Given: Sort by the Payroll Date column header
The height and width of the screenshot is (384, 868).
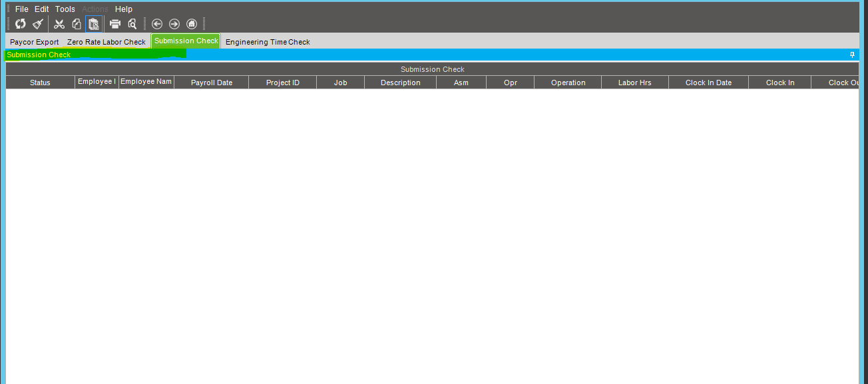Looking at the screenshot, I should point(212,83).
